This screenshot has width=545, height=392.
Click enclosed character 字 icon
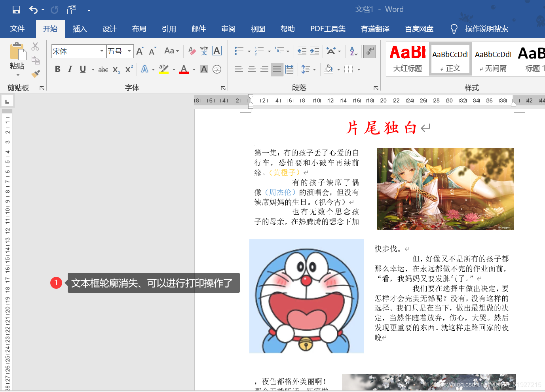click(x=217, y=69)
